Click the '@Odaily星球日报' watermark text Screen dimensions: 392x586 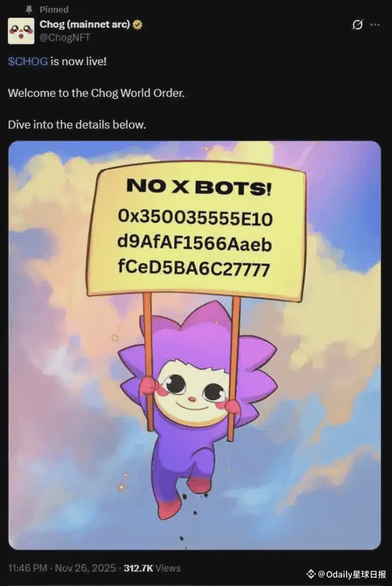[352, 574]
